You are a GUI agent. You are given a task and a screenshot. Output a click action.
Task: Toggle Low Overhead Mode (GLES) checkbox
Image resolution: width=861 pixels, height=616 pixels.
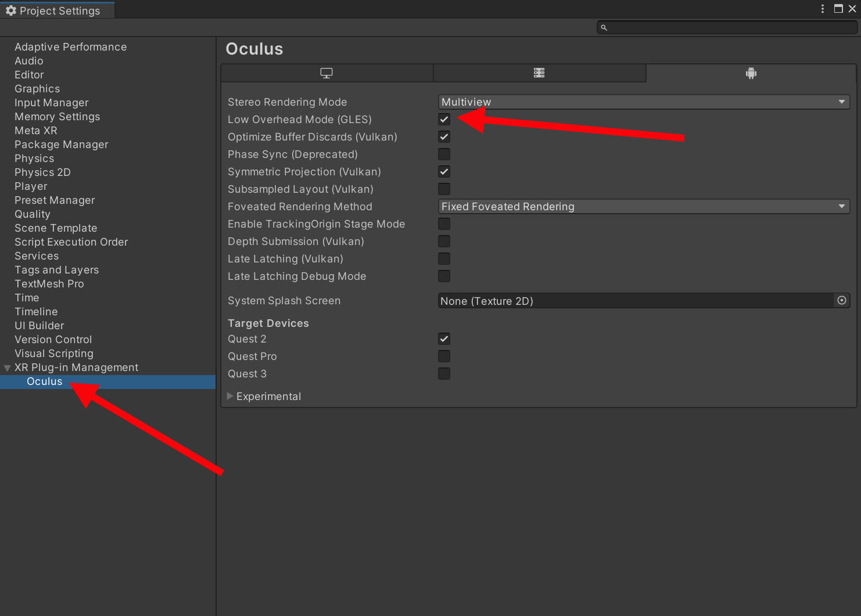[444, 120]
